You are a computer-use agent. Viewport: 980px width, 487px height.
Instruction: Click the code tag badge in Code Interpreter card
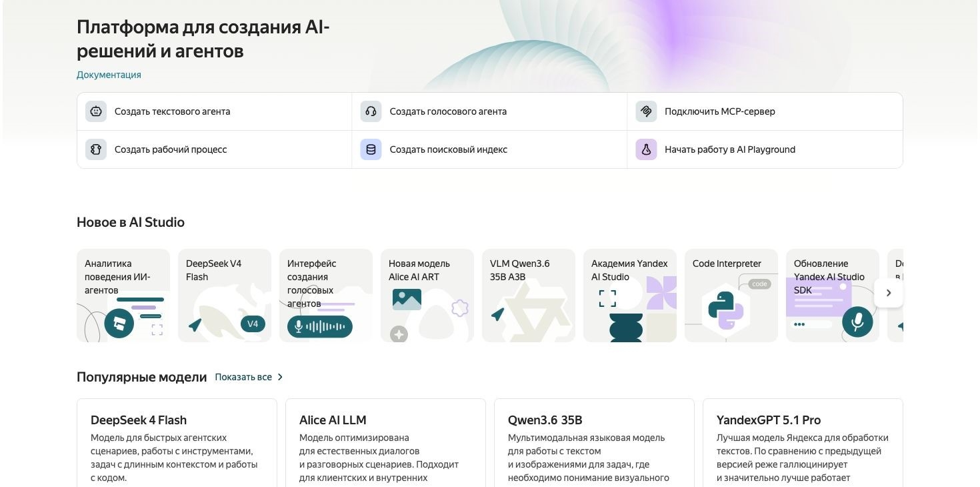[x=759, y=284]
